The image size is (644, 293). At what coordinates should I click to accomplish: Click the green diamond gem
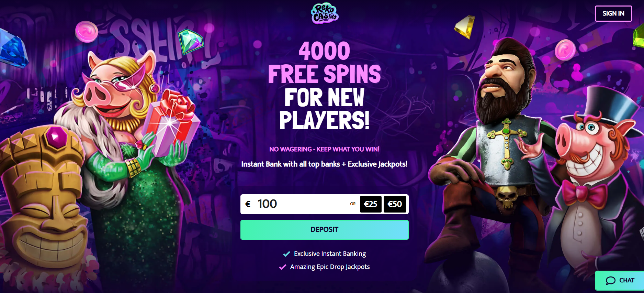(191, 41)
